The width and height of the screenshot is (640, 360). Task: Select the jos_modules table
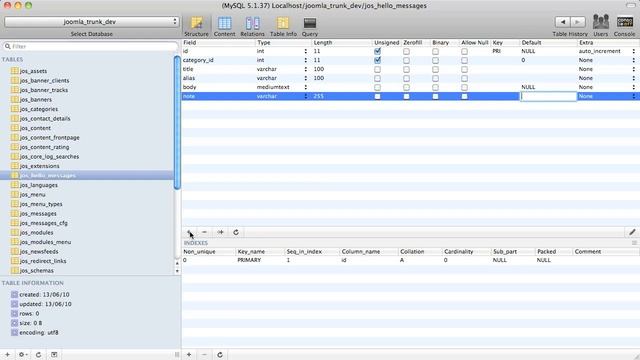click(x=36, y=232)
